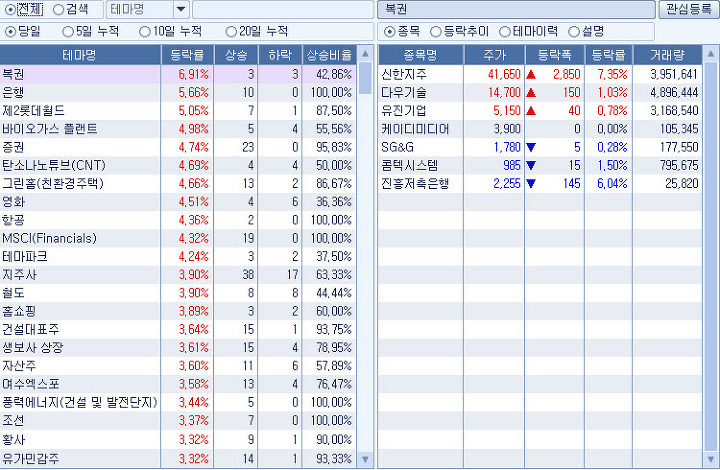Sort themes by 하락 column header
The image size is (720, 470).
(280, 55)
